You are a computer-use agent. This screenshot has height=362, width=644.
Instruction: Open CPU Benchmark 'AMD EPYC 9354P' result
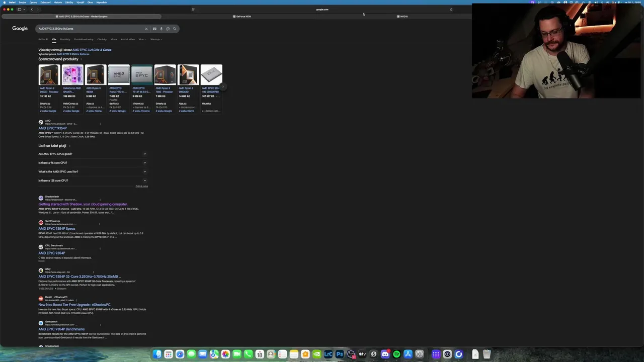click(x=52, y=253)
